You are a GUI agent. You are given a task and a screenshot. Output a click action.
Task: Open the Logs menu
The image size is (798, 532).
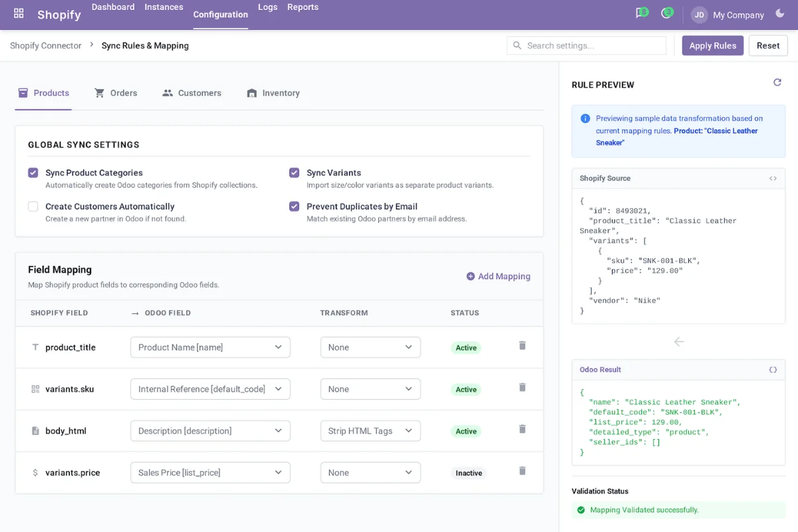coord(268,7)
